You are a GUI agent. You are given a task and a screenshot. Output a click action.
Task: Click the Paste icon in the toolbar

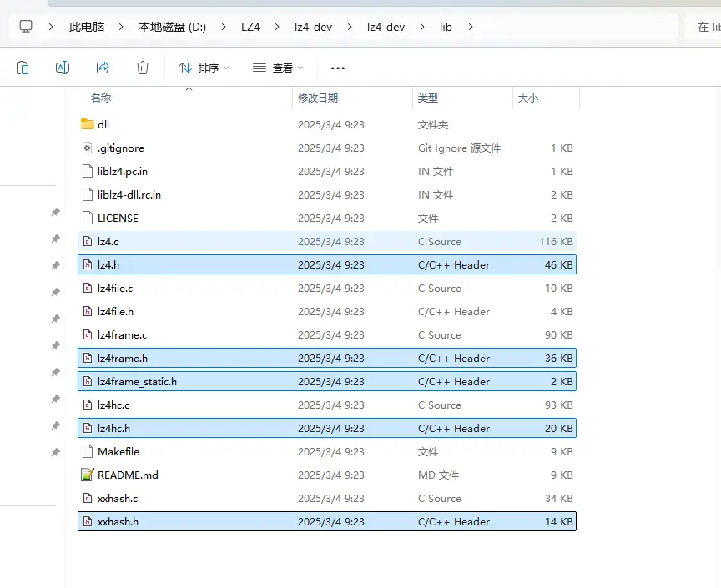point(23,68)
